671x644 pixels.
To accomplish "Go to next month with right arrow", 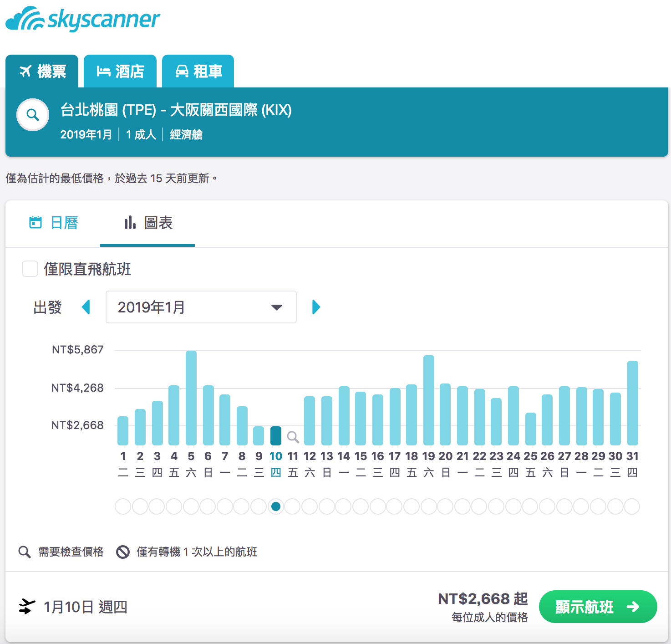I will 316,307.
